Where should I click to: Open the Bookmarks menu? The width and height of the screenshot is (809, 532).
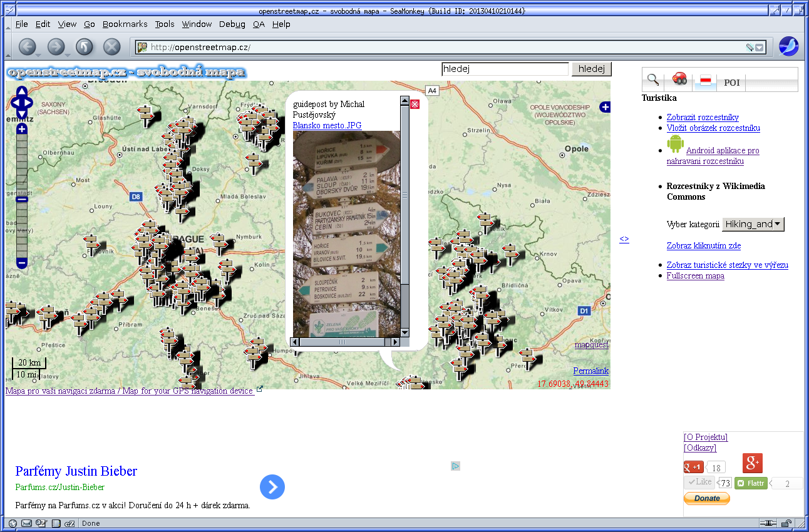tap(125, 24)
